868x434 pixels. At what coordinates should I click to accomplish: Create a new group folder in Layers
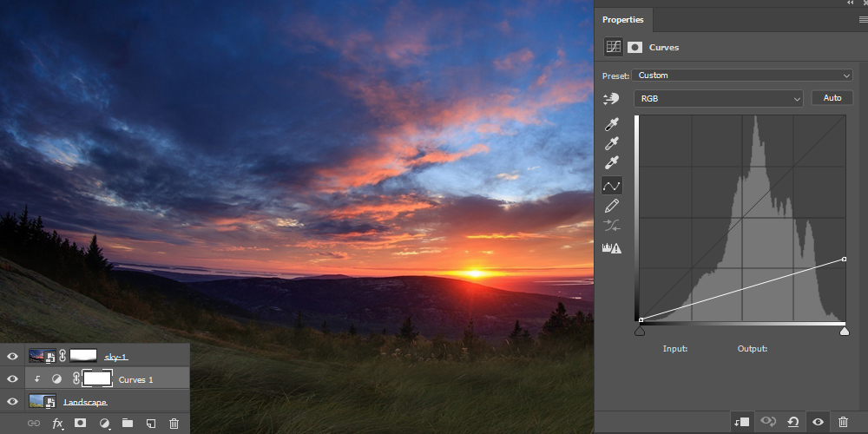128,424
